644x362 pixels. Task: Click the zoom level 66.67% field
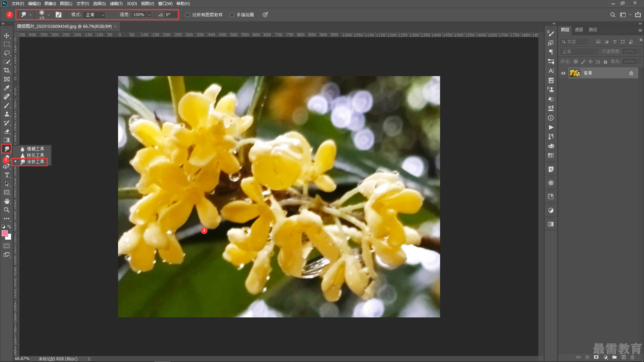22,359
